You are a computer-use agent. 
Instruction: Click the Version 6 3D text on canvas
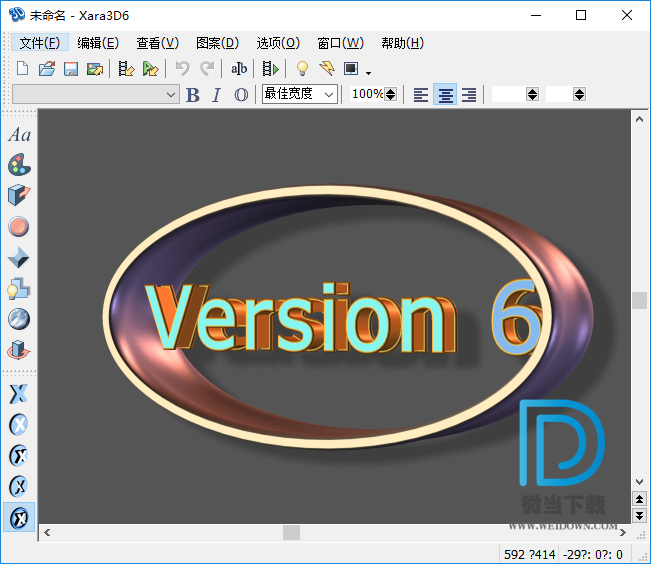pyautogui.click(x=344, y=318)
